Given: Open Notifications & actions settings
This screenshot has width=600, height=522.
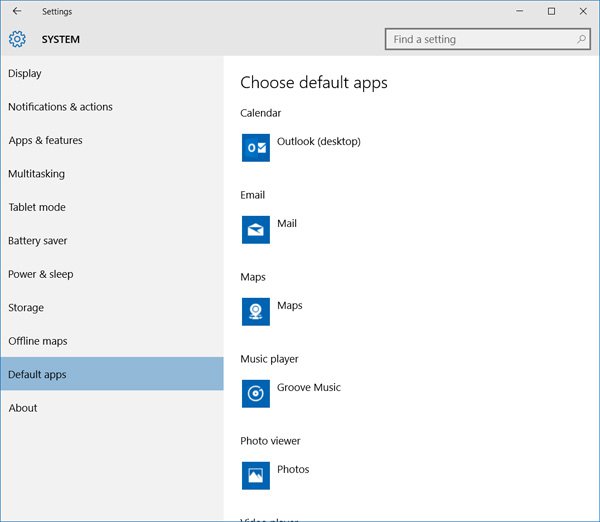Looking at the screenshot, I should click(x=60, y=107).
